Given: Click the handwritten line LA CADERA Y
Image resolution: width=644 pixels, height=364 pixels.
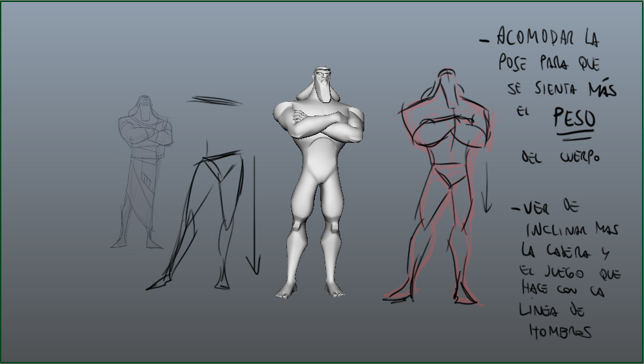Looking at the screenshot, I should pyautogui.click(x=566, y=251).
